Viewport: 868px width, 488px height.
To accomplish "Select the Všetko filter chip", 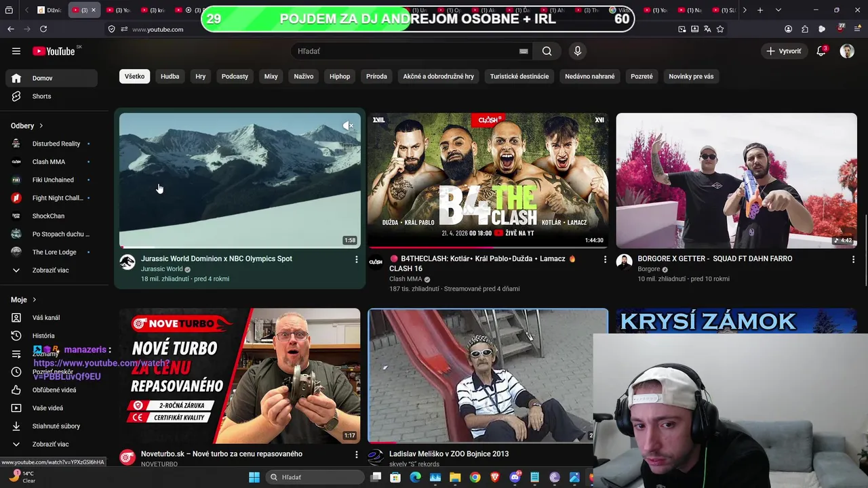I will (x=134, y=77).
